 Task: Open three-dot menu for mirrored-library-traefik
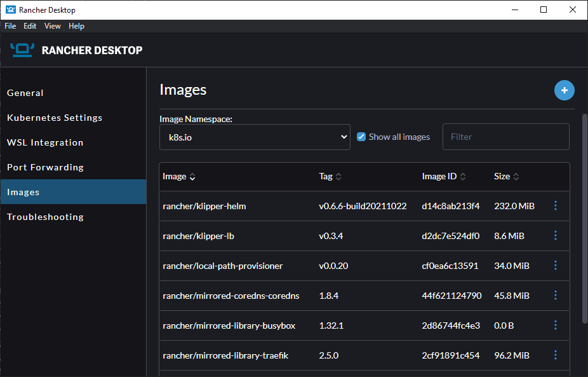pyautogui.click(x=556, y=355)
